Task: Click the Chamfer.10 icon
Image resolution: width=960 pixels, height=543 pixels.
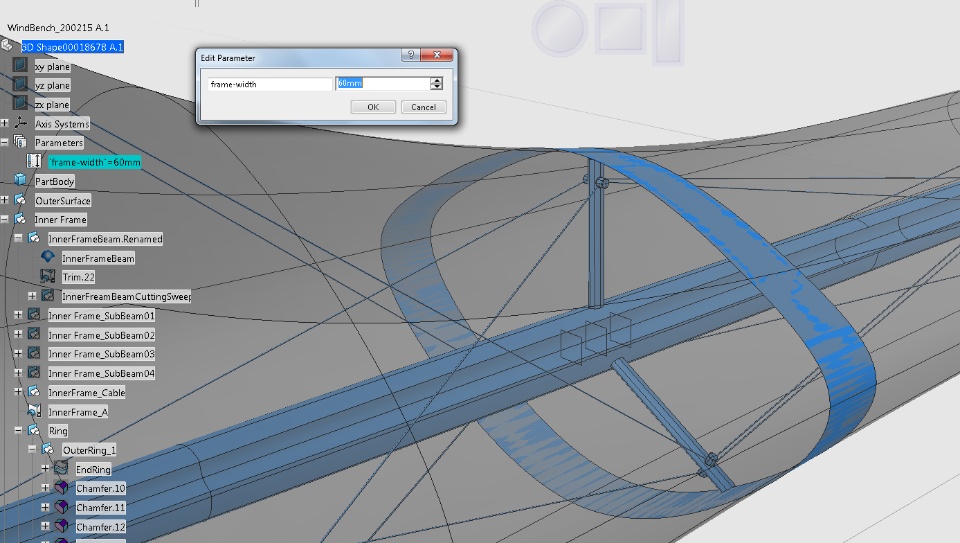Action: click(x=61, y=487)
